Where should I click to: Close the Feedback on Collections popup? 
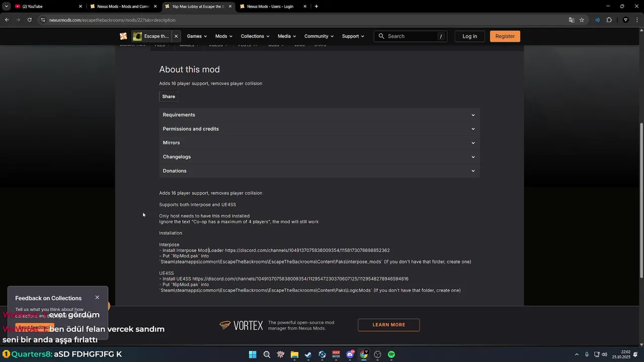(x=97, y=297)
